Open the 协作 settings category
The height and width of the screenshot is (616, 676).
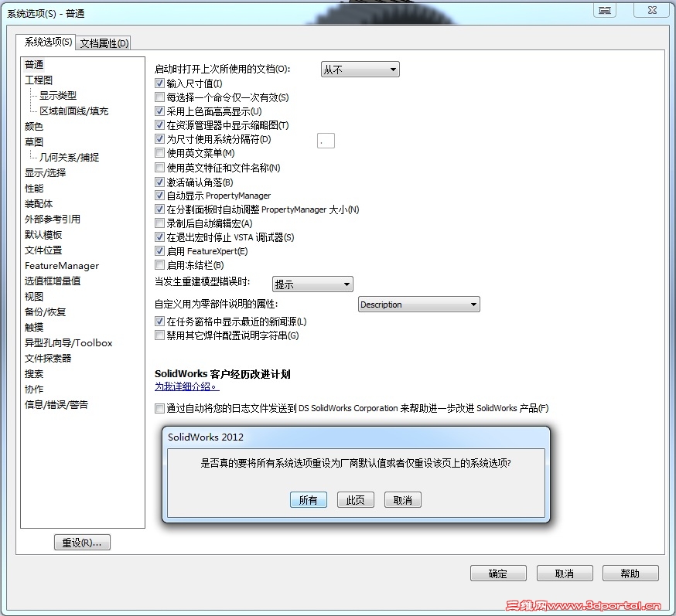pyautogui.click(x=33, y=390)
